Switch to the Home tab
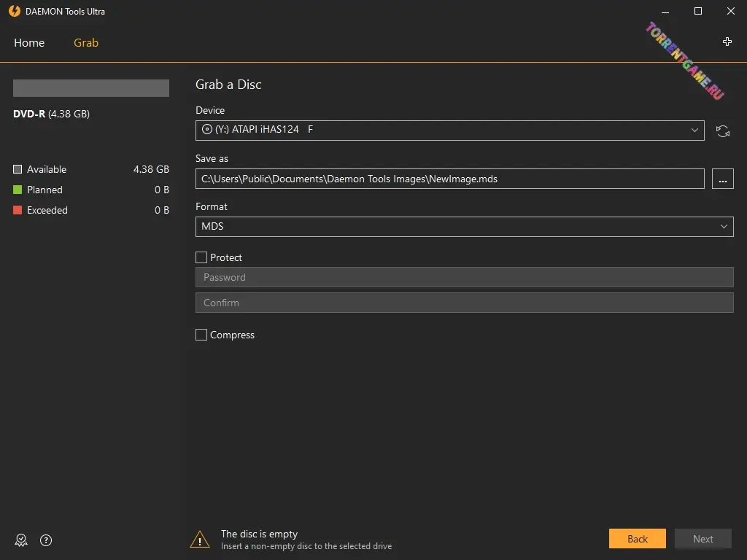 click(x=29, y=43)
